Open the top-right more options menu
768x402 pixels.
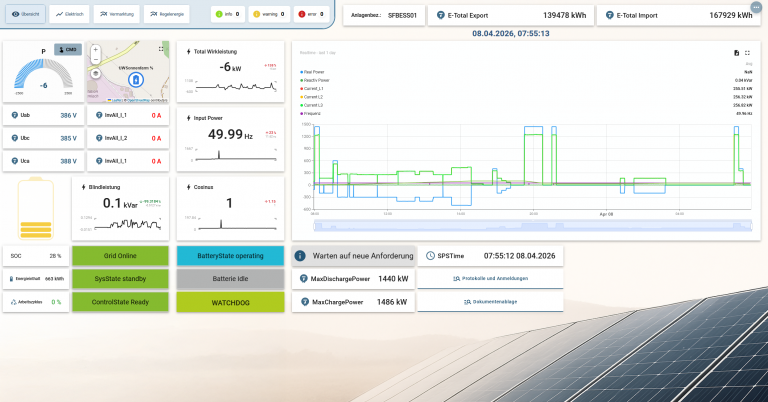(754, 6)
